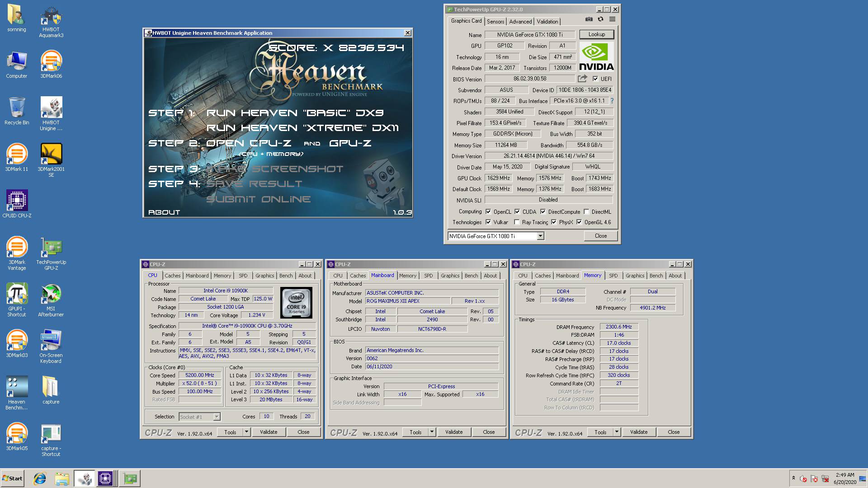Image resolution: width=868 pixels, height=488 pixels.
Task: Click the taskbar clock
Action: (x=844, y=479)
